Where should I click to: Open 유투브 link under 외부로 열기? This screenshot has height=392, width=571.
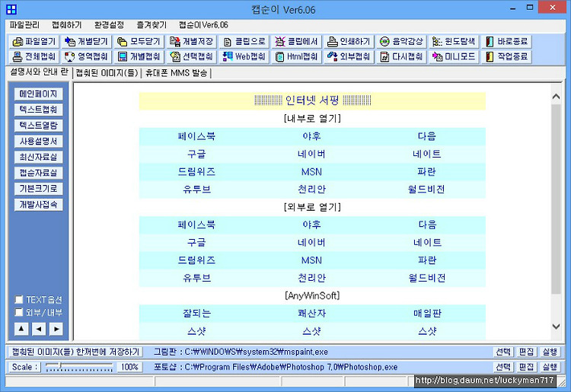pyautogui.click(x=196, y=278)
